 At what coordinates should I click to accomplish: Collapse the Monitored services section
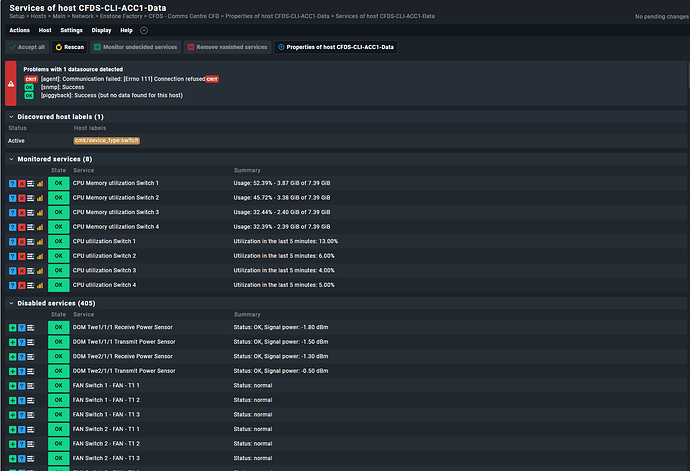[x=11, y=158]
